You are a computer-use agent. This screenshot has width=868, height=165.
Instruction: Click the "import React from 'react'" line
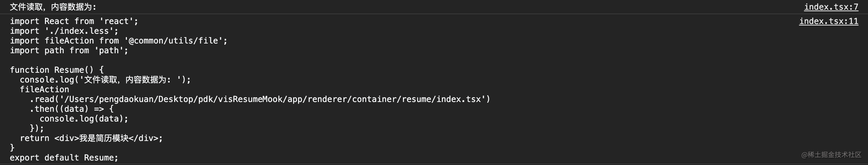pos(74,21)
